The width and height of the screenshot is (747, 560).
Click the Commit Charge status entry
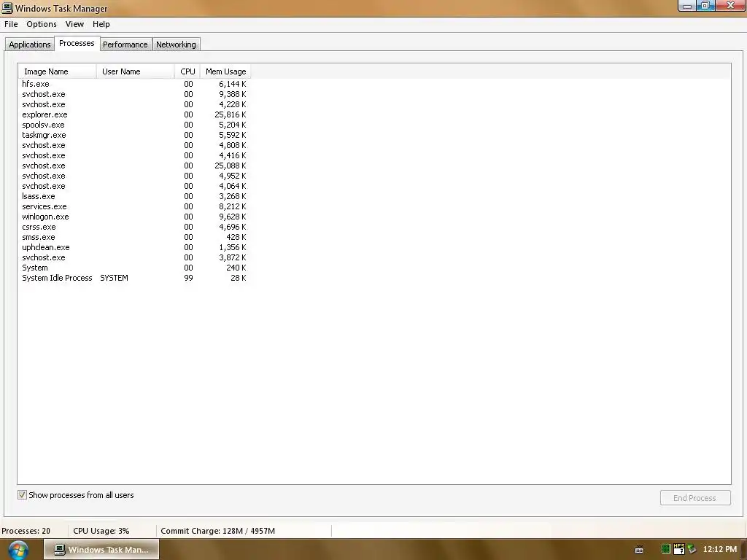tap(217, 531)
